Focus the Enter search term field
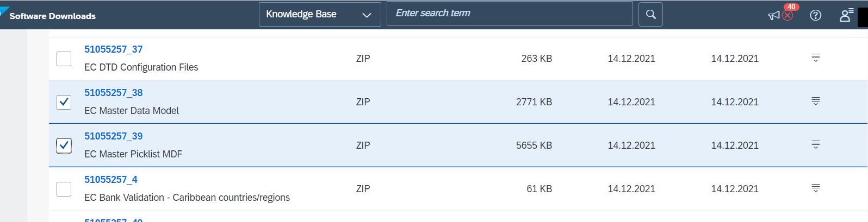The height and width of the screenshot is (222, 868). (x=510, y=13)
